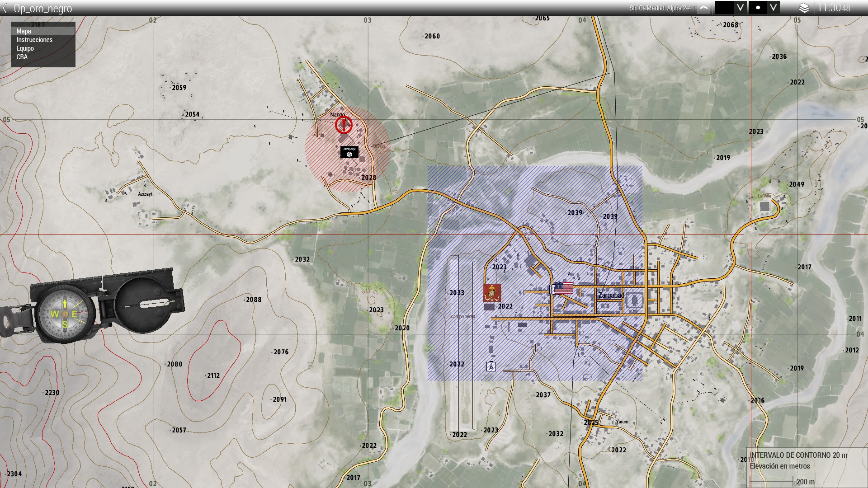Click the 2037 elevation label
The height and width of the screenshot is (488, 868).
click(x=543, y=395)
